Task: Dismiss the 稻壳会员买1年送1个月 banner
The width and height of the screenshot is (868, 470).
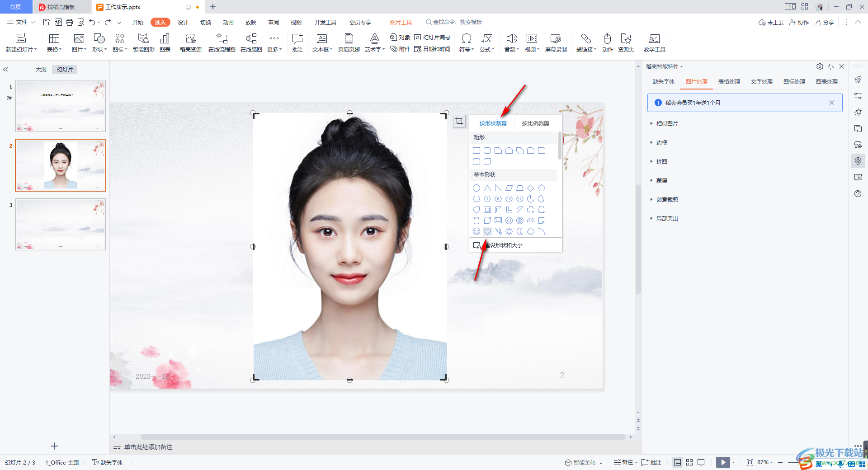Action: (x=831, y=103)
